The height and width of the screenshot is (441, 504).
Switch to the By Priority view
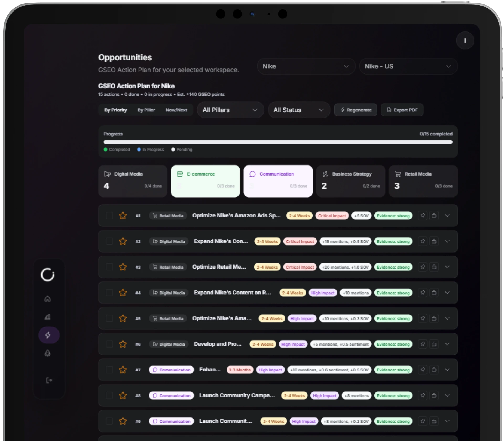[x=115, y=110]
